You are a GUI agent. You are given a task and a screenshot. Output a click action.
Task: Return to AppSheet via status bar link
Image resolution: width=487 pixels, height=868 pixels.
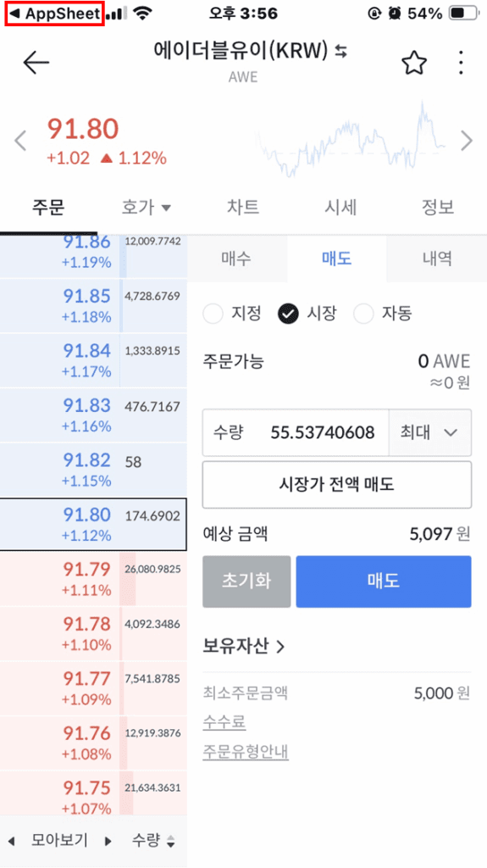tap(53, 14)
